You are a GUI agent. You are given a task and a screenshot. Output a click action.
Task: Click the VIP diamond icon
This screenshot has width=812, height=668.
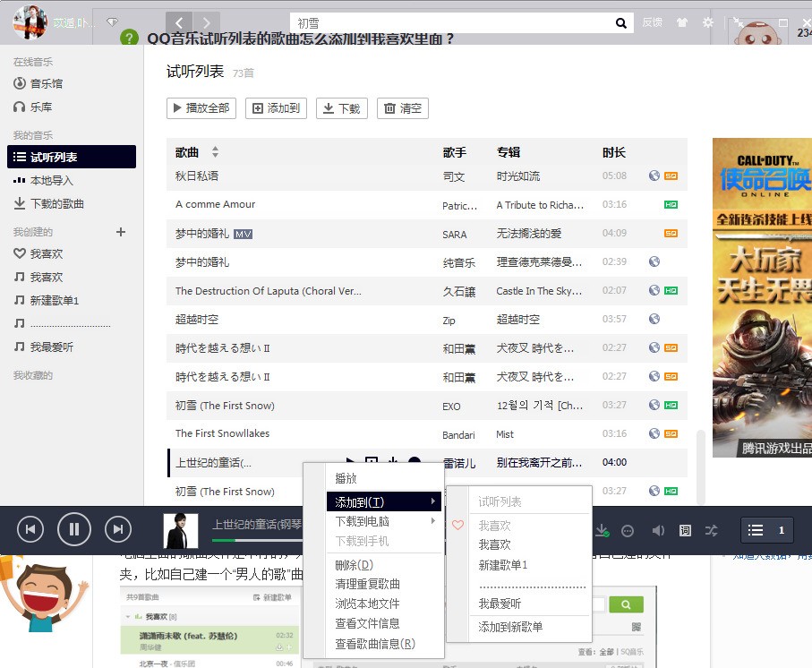(113, 22)
